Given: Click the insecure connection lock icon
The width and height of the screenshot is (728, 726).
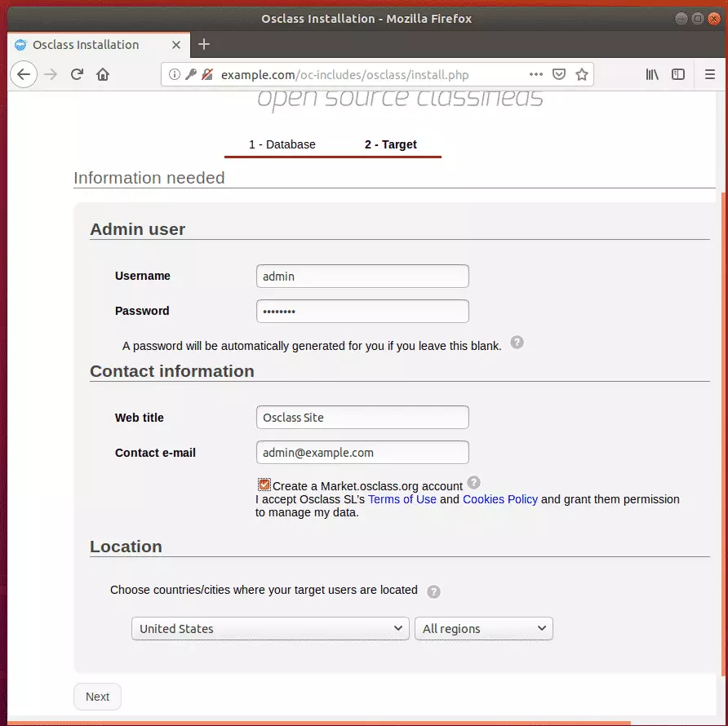Looking at the screenshot, I should tap(207, 74).
